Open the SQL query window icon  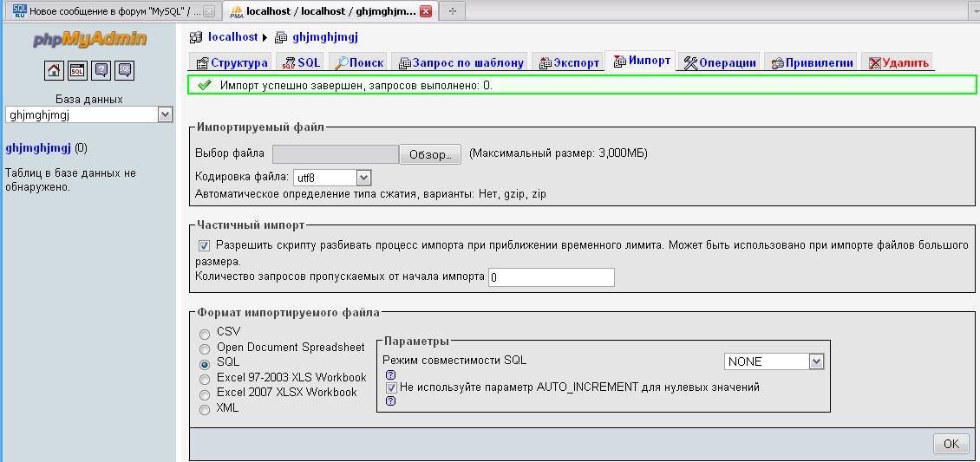[x=77, y=70]
